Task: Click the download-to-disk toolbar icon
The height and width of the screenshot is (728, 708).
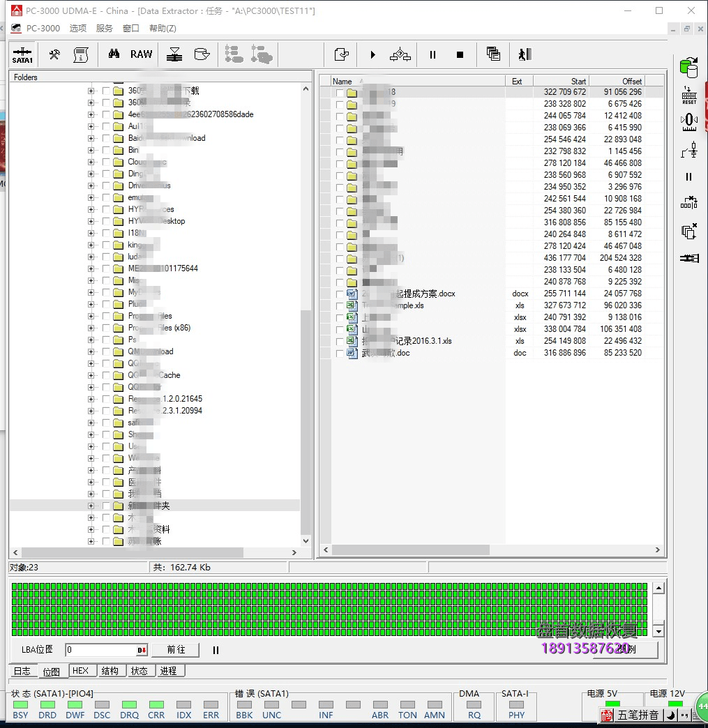Action: pyautogui.click(x=174, y=54)
